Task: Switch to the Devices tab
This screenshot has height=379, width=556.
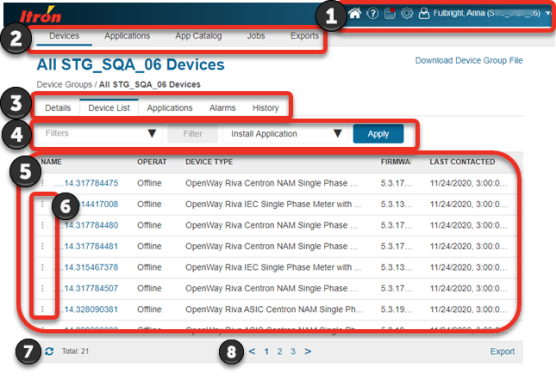Action: coord(64,36)
